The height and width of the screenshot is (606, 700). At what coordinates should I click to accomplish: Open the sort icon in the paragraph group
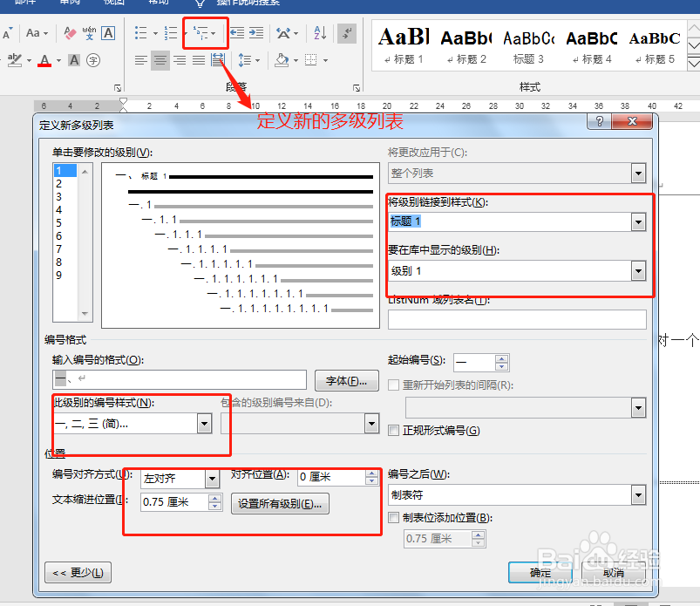[319, 33]
